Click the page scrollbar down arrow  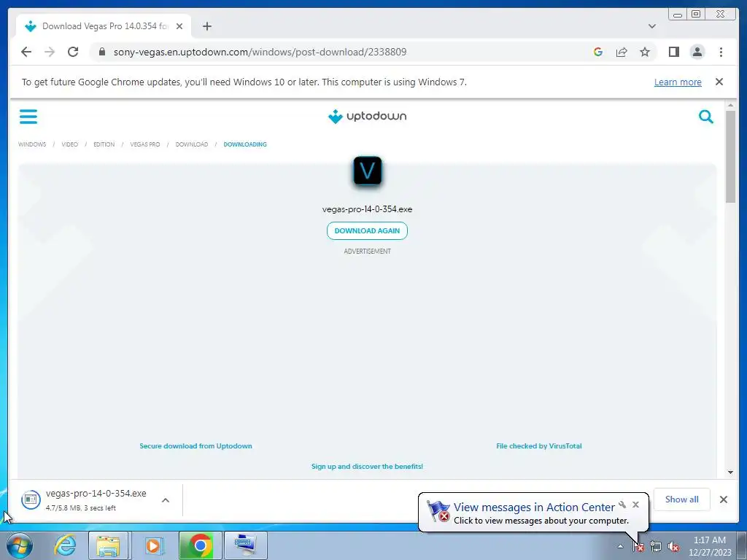tap(730, 472)
